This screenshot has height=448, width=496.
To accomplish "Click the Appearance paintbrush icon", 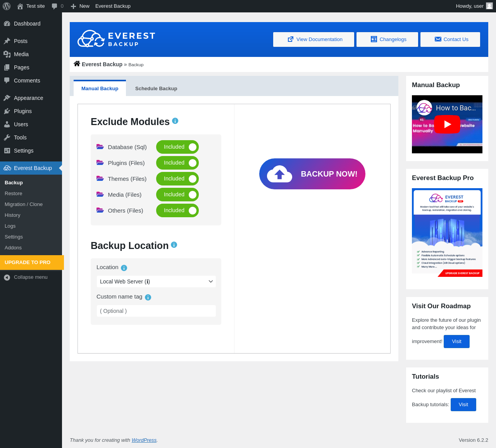I will tap(7, 98).
